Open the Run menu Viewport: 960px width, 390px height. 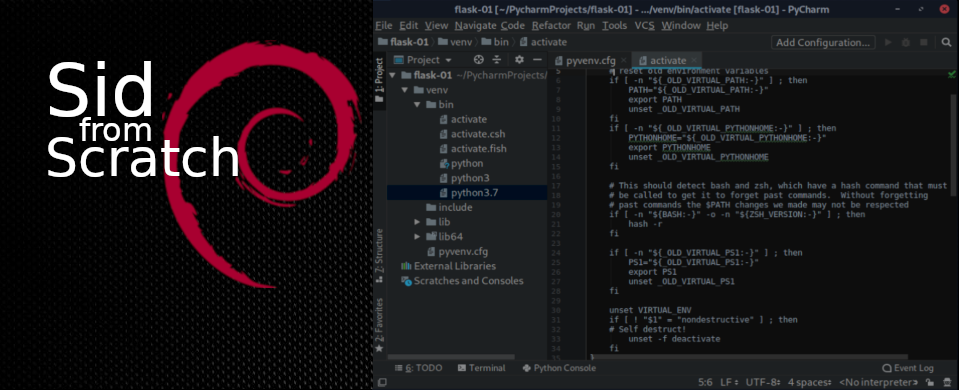coord(586,25)
